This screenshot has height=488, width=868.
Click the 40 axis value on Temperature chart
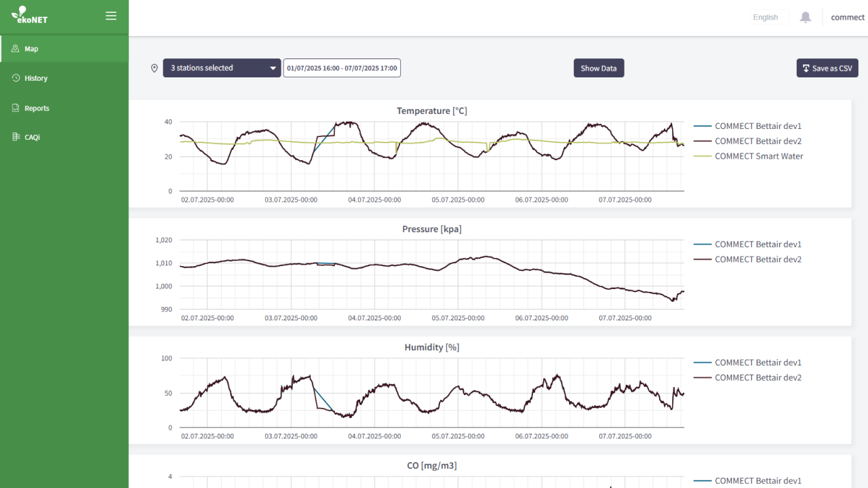pos(168,122)
